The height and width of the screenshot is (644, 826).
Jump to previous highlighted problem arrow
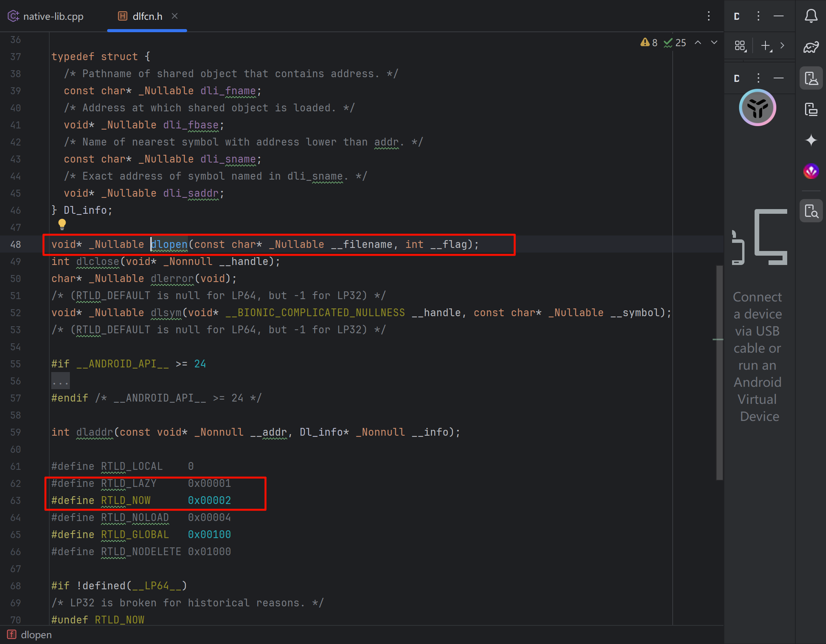pyautogui.click(x=698, y=43)
